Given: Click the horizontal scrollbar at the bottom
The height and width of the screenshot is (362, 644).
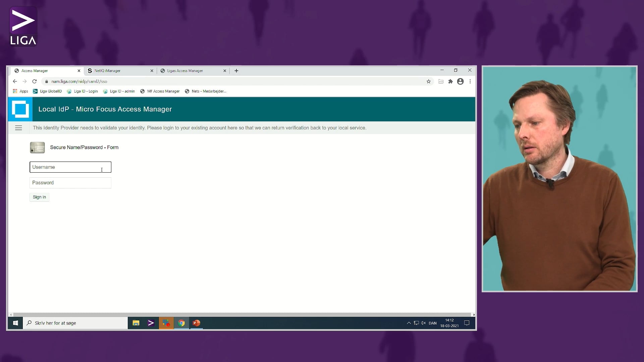Looking at the screenshot, I should coord(241,314).
